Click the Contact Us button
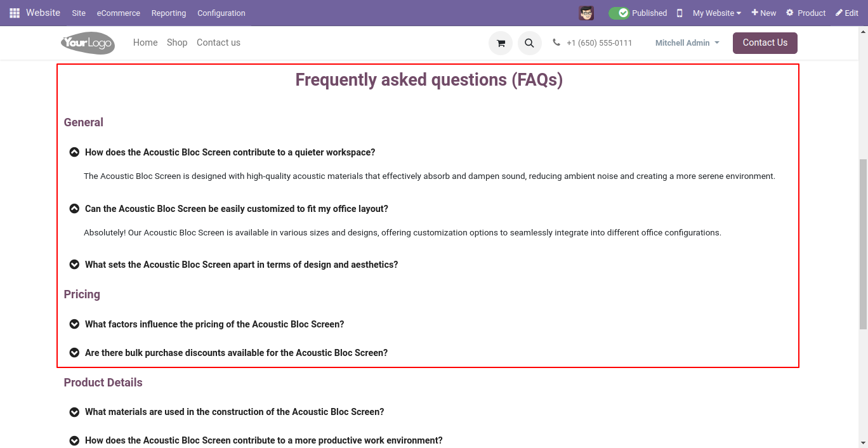The height and width of the screenshot is (448, 868). tap(765, 43)
